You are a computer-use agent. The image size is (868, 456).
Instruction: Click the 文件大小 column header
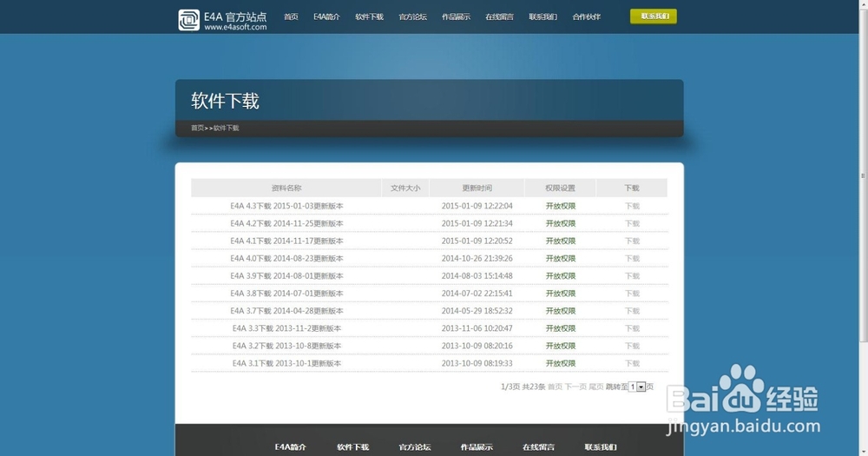click(x=405, y=188)
